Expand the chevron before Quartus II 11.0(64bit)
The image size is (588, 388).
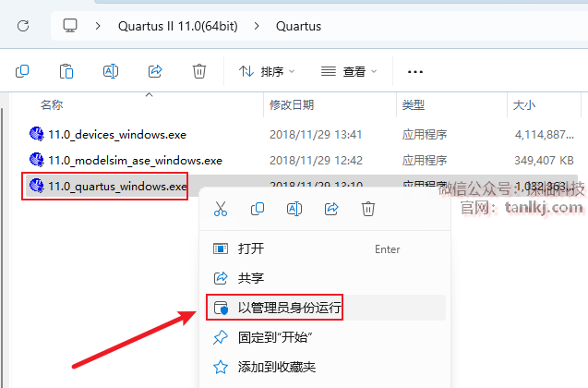click(x=98, y=26)
